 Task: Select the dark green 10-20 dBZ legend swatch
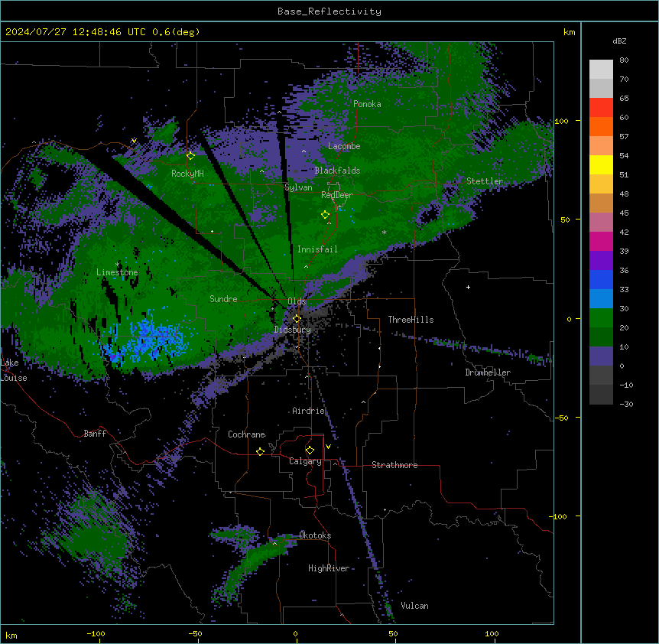(601, 337)
